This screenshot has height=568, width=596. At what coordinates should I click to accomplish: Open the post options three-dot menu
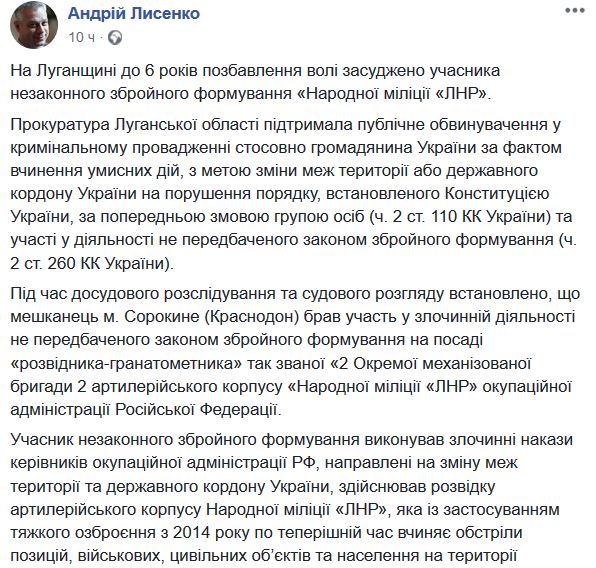(575, 11)
